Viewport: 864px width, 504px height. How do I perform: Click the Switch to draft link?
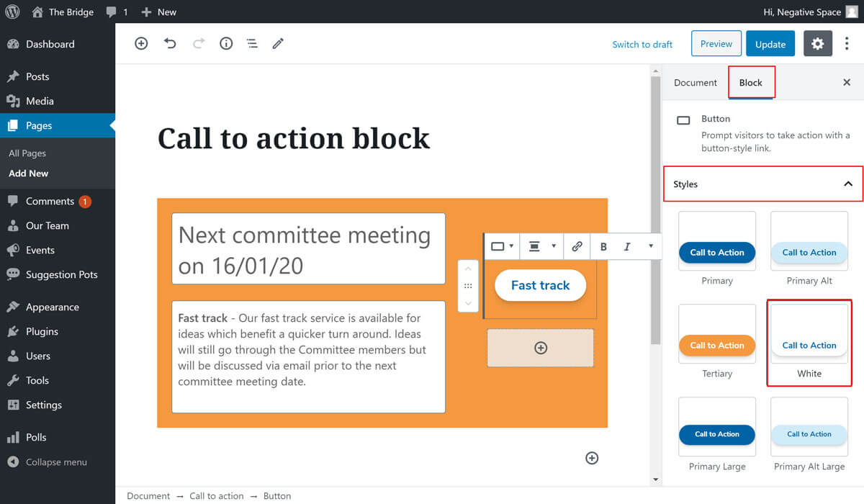(x=642, y=45)
